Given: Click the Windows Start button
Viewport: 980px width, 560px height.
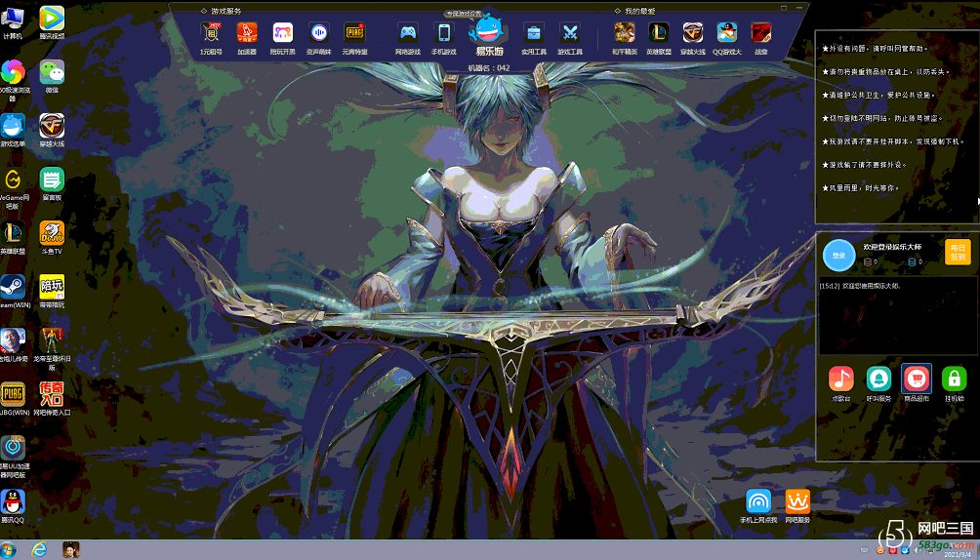Looking at the screenshot, I should (8, 550).
